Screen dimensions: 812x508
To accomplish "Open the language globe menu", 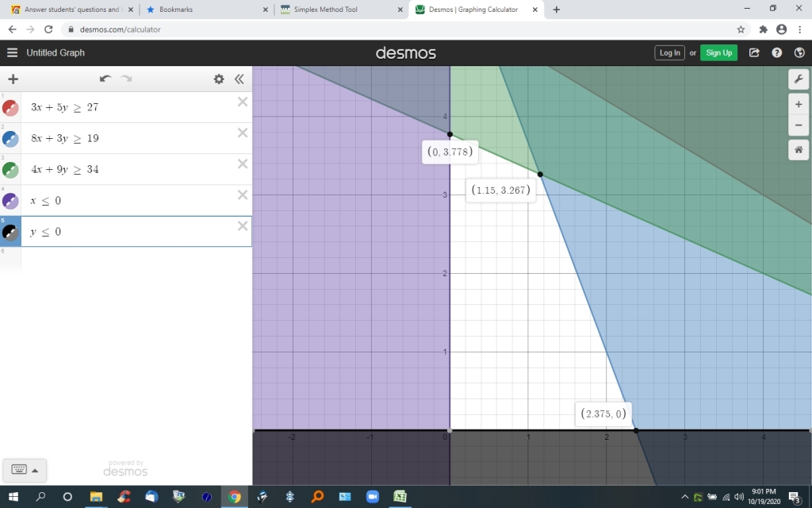I will [799, 53].
